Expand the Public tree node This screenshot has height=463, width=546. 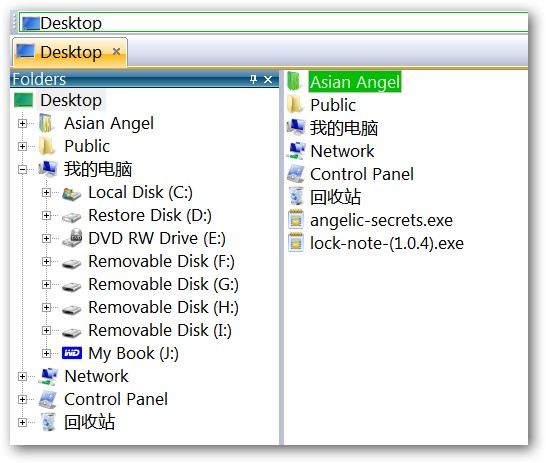tap(22, 146)
